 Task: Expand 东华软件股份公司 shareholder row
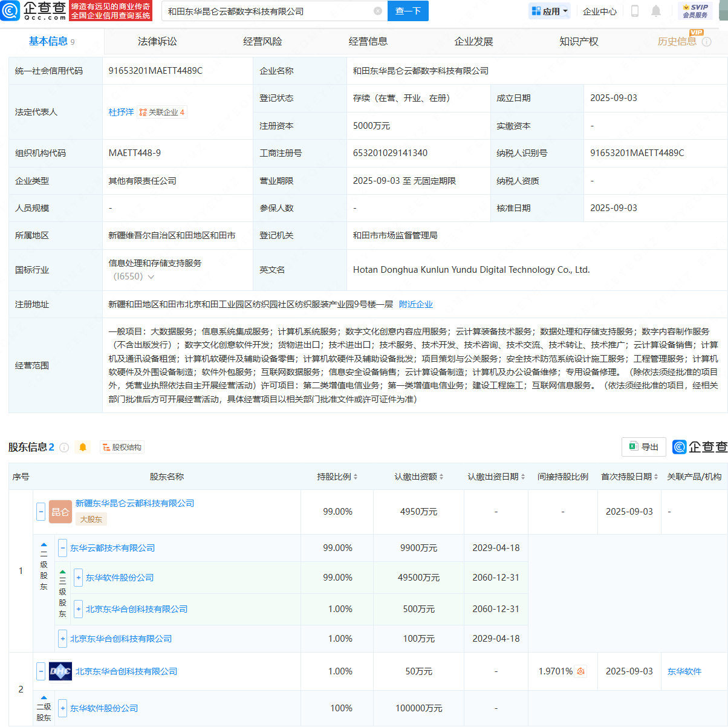click(x=78, y=578)
